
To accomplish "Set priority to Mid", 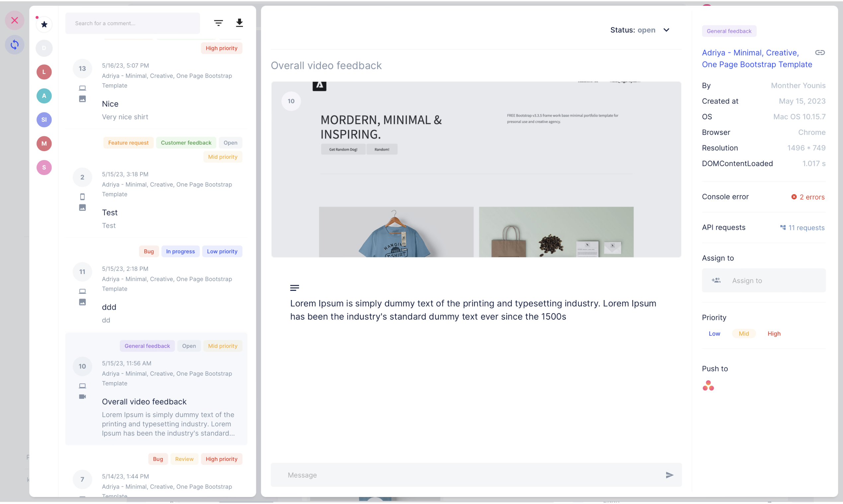I will [x=744, y=334].
